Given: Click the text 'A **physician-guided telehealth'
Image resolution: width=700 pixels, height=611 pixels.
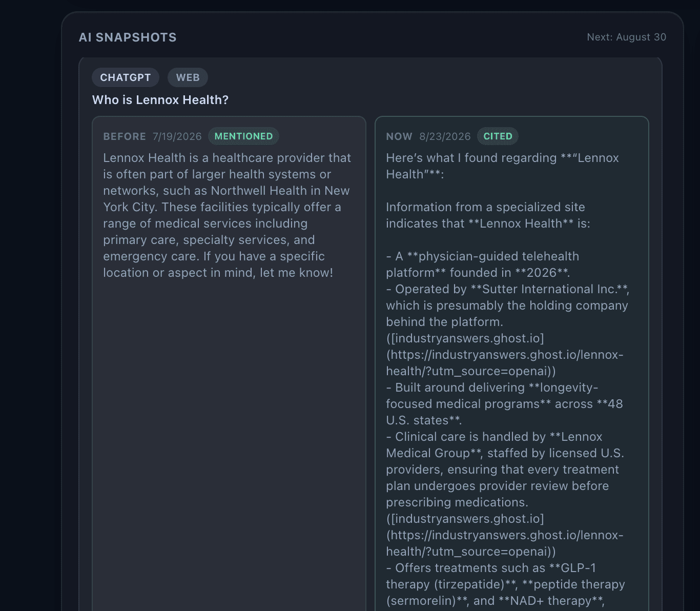Looking at the screenshot, I should point(487,256).
